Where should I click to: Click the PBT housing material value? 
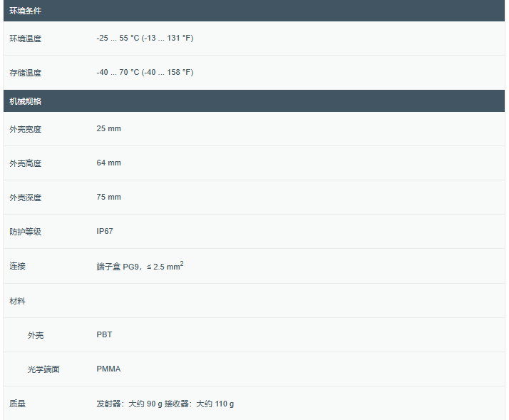tap(104, 334)
